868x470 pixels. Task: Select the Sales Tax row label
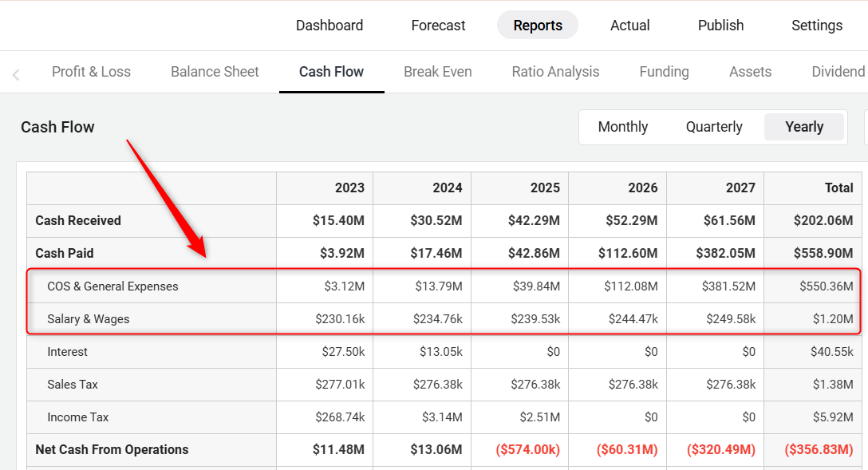pyautogui.click(x=73, y=384)
